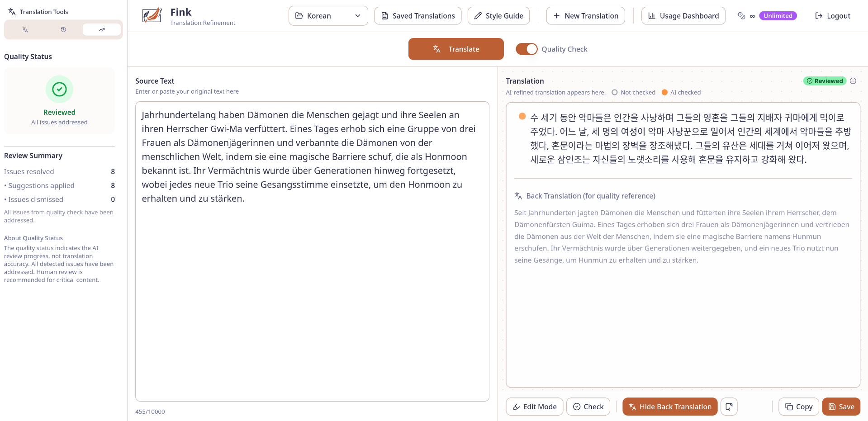
Task: Select the trending chart icon in the sidebar
Action: (x=101, y=29)
